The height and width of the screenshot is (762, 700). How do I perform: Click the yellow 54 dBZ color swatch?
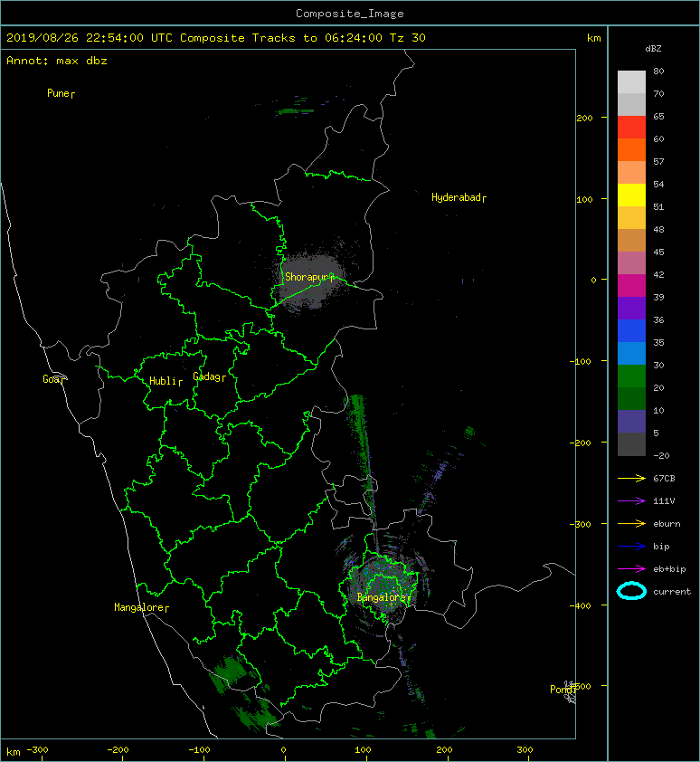pyautogui.click(x=631, y=195)
